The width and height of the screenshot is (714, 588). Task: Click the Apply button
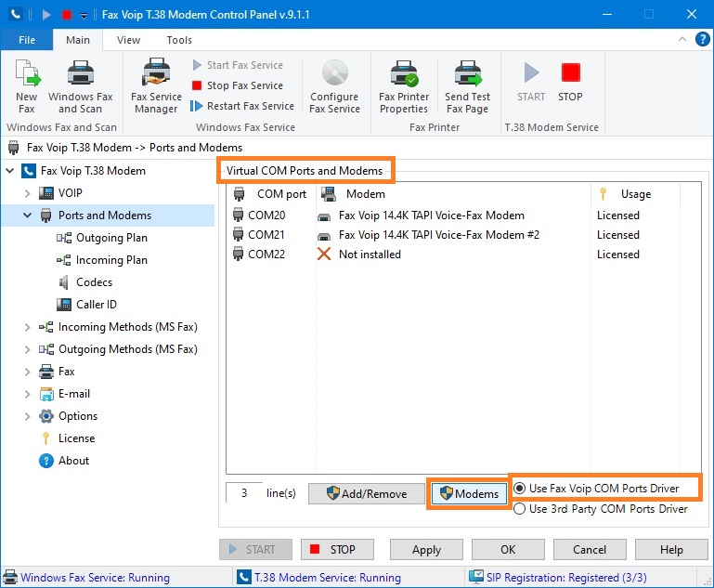point(426,550)
